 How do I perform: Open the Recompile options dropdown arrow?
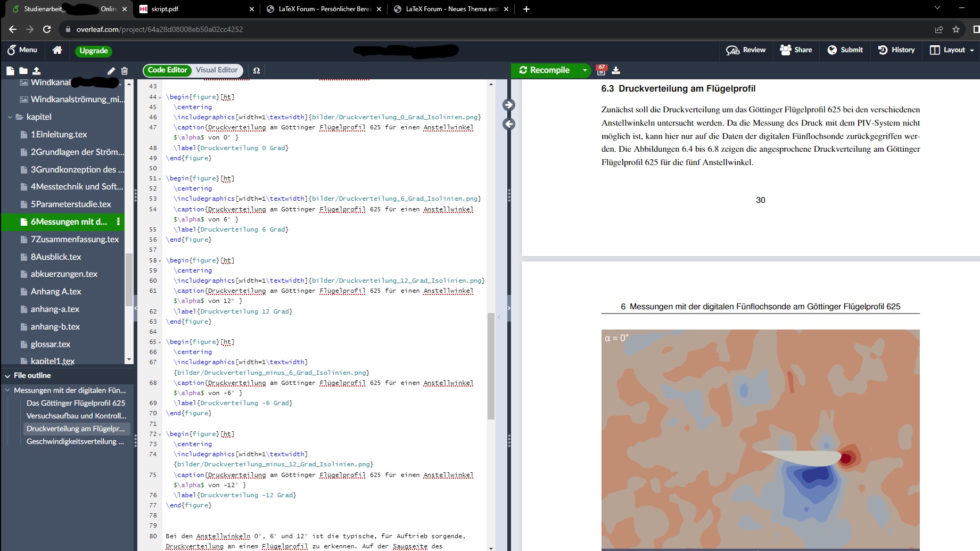pos(584,70)
